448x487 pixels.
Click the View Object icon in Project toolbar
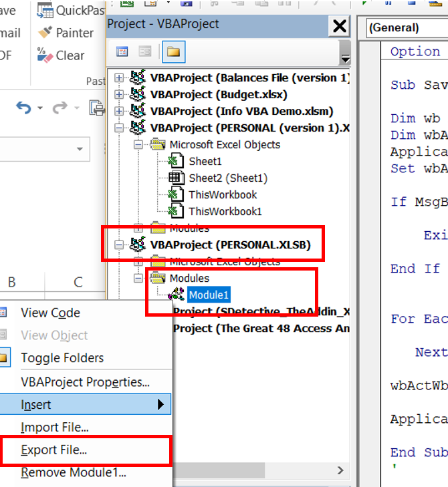tap(145, 51)
